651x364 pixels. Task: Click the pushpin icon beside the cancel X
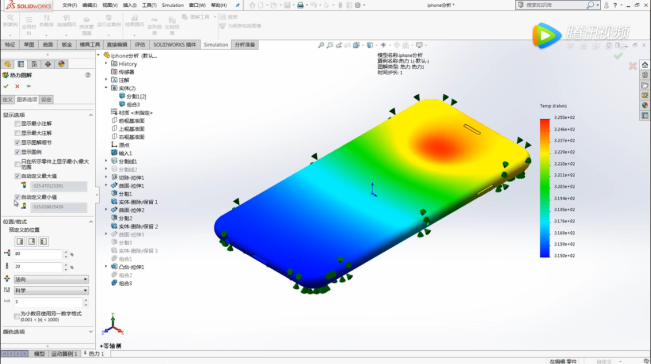click(x=28, y=86)
